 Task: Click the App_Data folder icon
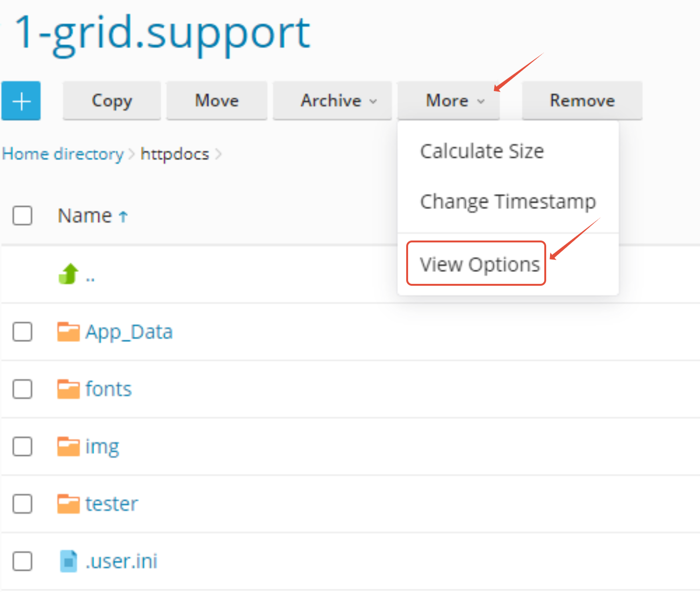point(69,332)
